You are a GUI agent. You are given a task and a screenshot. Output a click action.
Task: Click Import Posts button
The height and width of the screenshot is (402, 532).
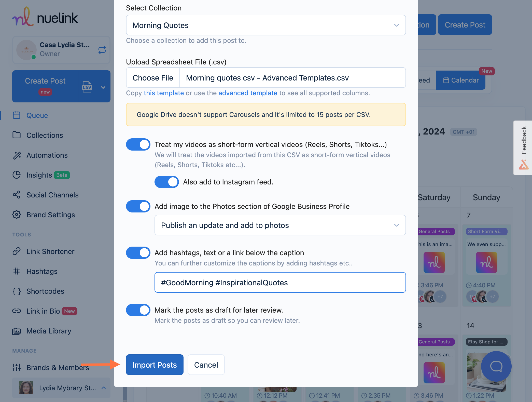[155, 364]
